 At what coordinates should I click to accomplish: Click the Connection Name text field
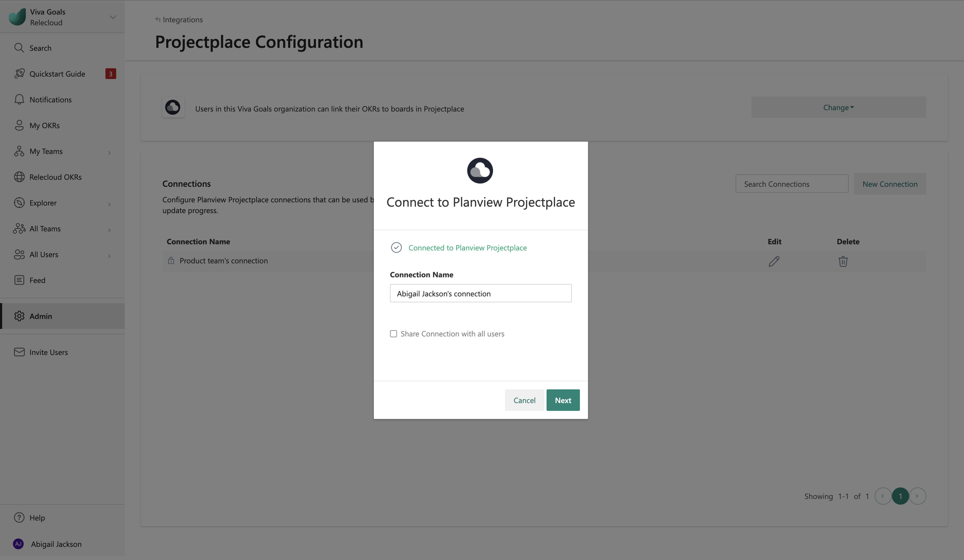coord(480,293)
